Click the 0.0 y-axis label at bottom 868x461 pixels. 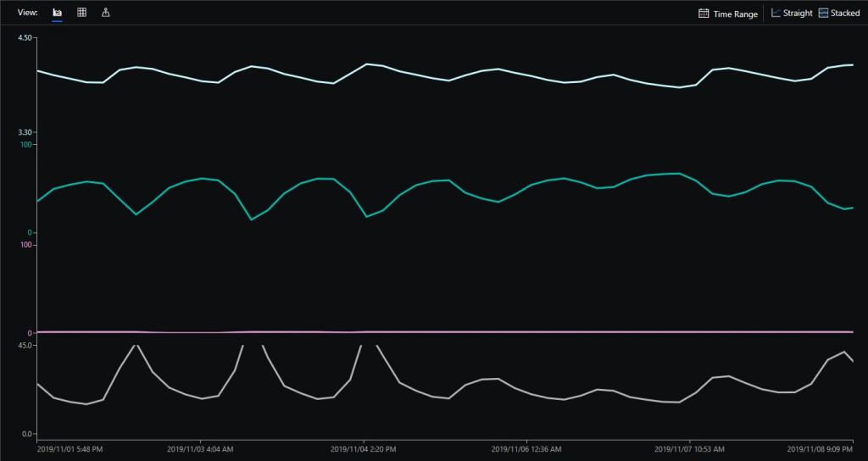(x=25, y=434)
